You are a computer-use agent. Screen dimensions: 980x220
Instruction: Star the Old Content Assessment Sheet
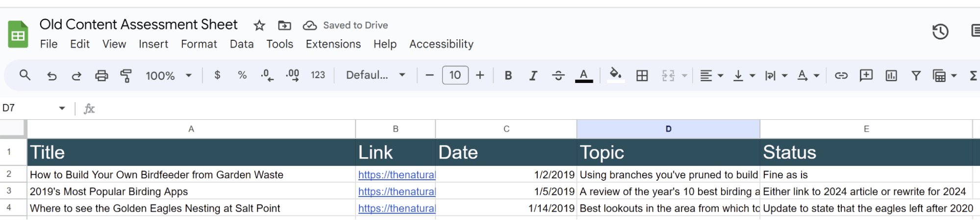(x=259, y=26)
